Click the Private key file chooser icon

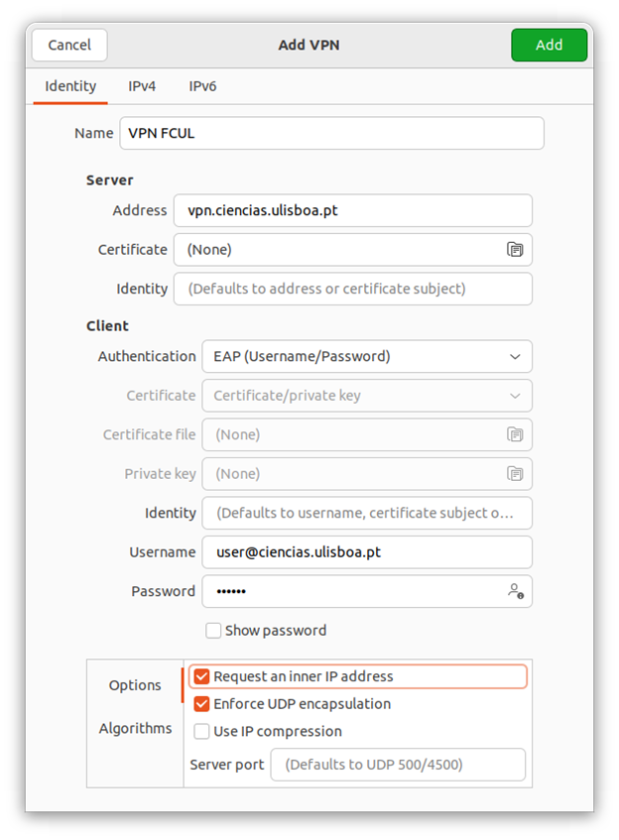point(515,474)
